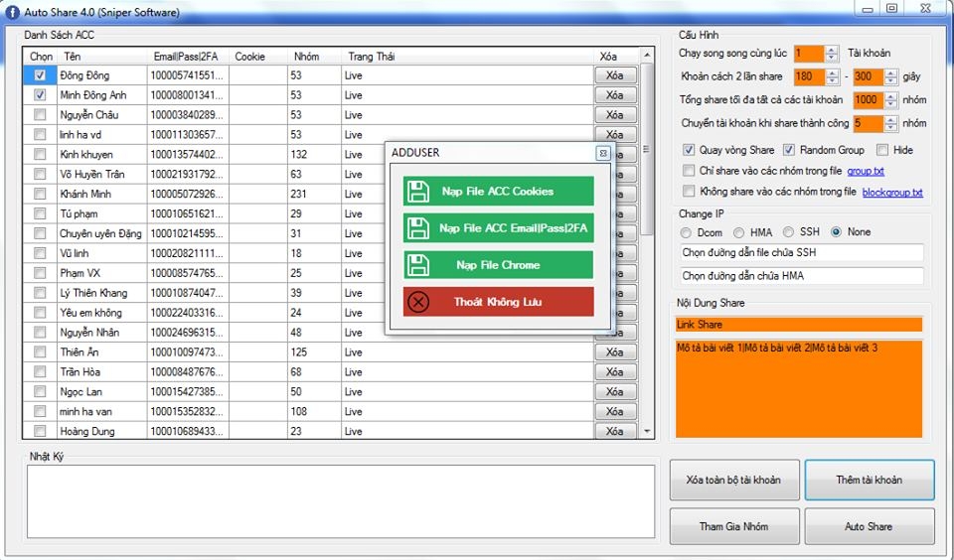Click the red X circle icon on Thoát Không Lưu
The image size is (954, 560).
click(418, 302)
